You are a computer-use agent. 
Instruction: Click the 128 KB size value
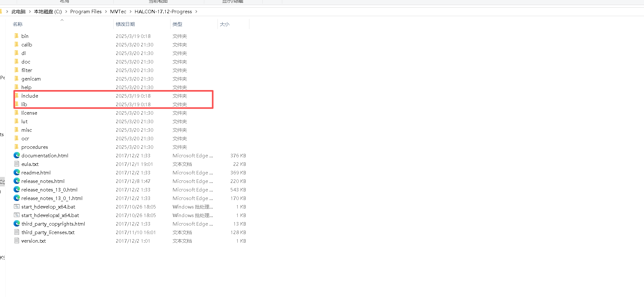click(x=238, y=232)
